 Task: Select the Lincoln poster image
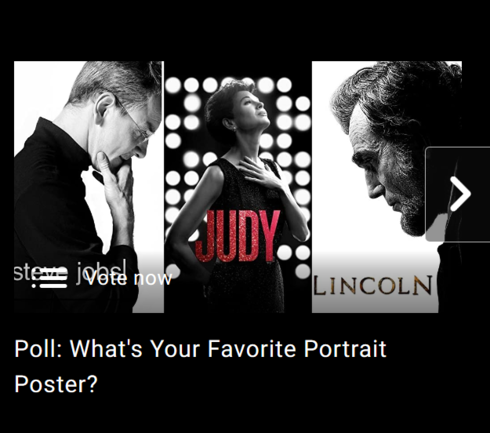(375, 187)
